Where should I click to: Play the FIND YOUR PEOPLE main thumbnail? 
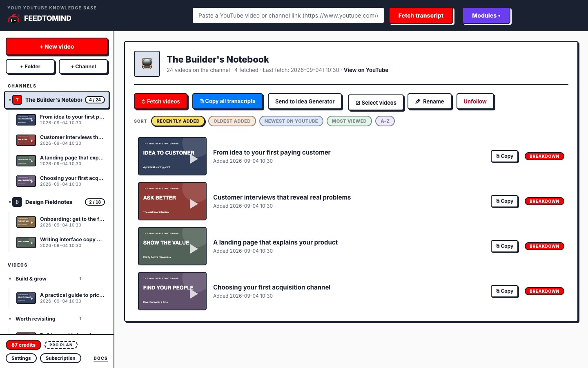(x=172, y=291)
